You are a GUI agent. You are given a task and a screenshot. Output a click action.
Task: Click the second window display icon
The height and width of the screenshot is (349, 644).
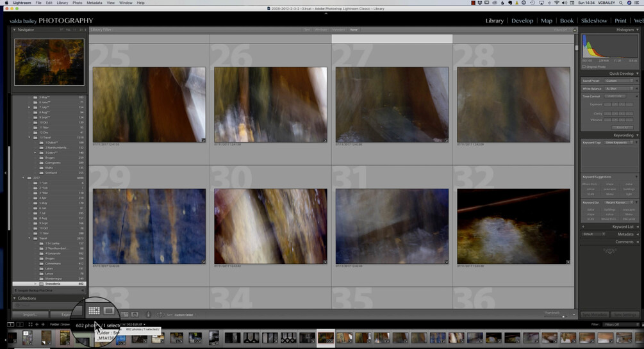point(20,325)
